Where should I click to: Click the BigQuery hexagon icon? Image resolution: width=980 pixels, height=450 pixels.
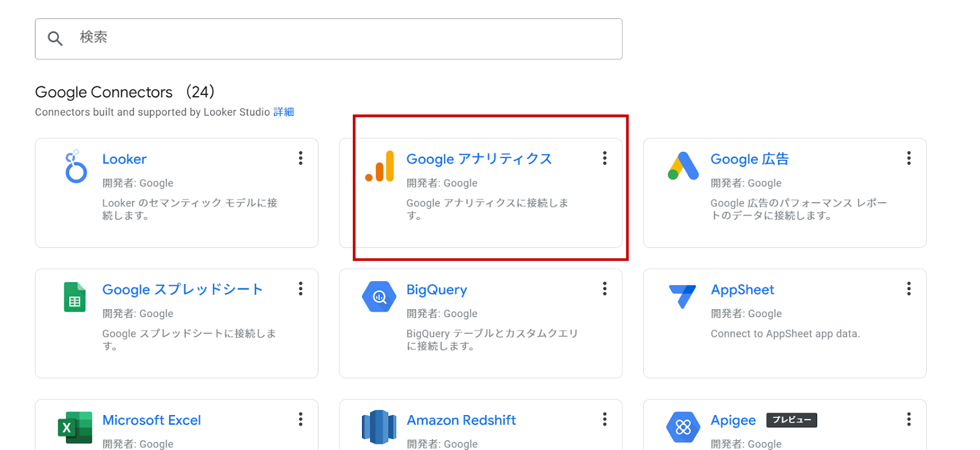(379, 297)
